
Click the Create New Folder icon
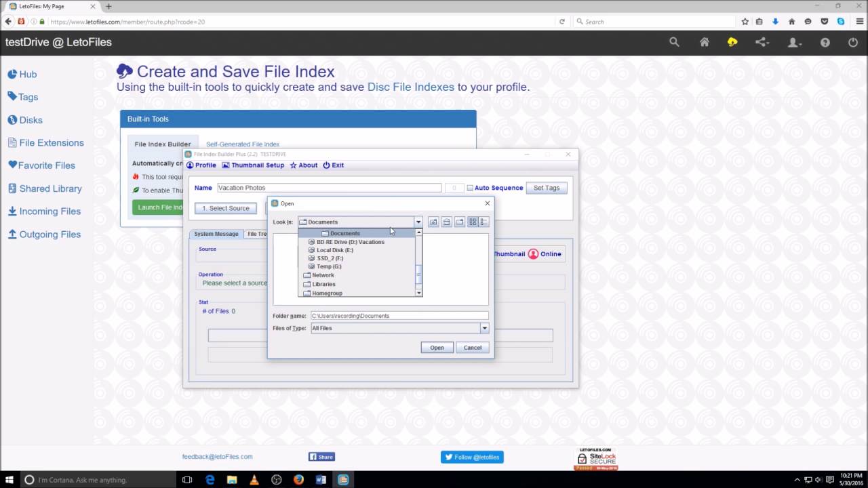460,222
